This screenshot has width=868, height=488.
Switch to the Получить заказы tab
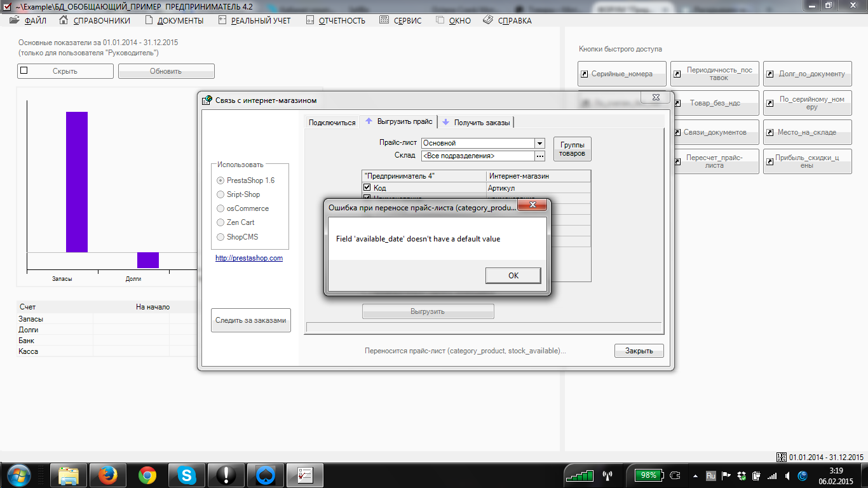476,123
